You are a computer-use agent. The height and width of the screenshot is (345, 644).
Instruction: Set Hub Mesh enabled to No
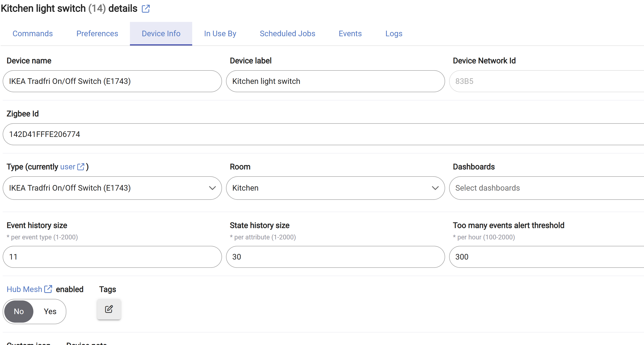tap(19, 311)
